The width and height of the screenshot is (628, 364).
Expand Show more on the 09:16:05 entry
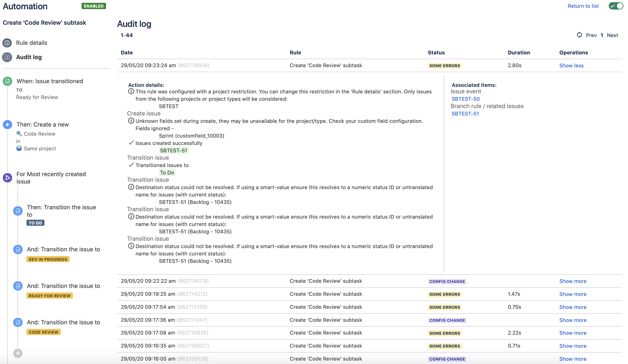[573, 359]
